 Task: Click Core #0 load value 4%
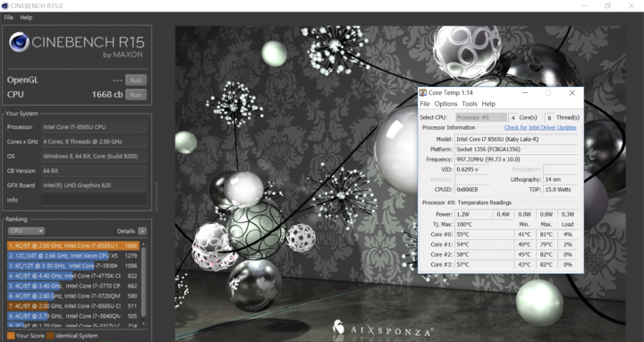point(568,235)
